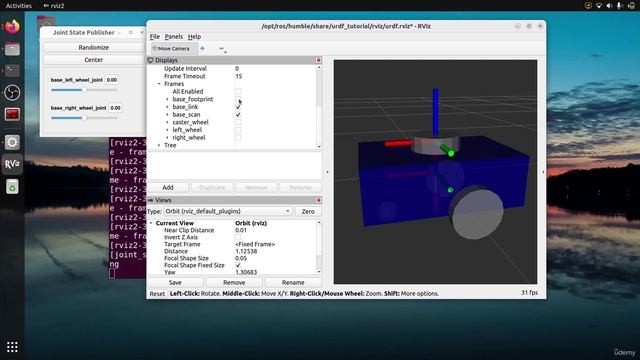Open OBS Studio from the dock
Viewport: 640px width, 360px height.
click(12, 93)
